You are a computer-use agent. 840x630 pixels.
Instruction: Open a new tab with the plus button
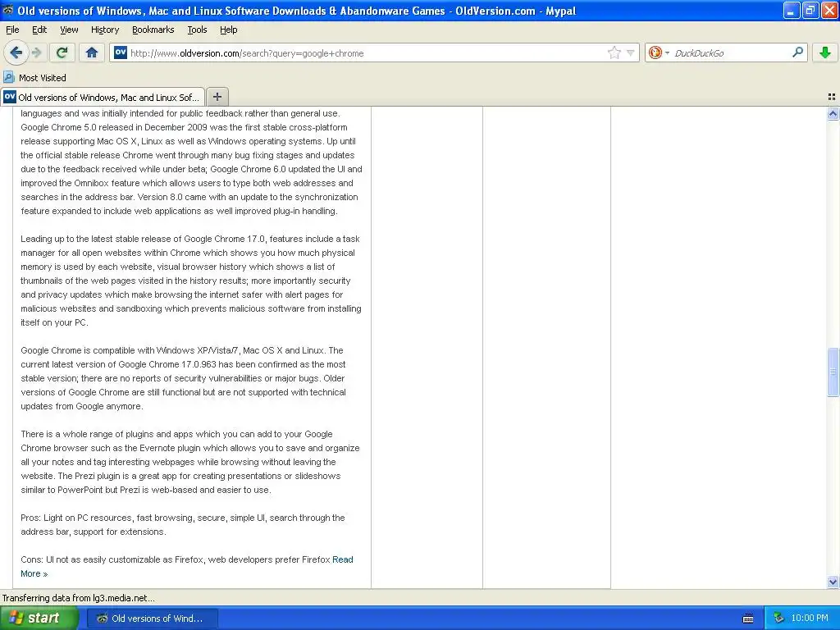tap(217, 97)
